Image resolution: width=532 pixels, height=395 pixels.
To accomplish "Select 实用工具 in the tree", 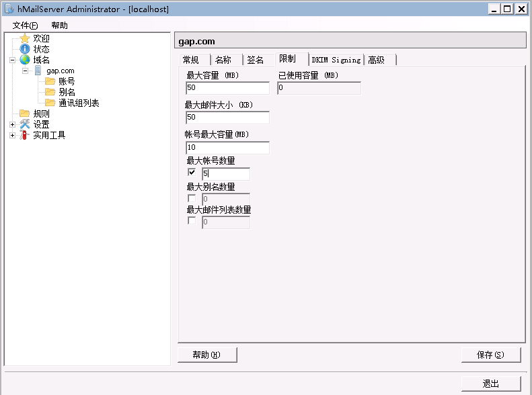I will click(x=49, y=135).
